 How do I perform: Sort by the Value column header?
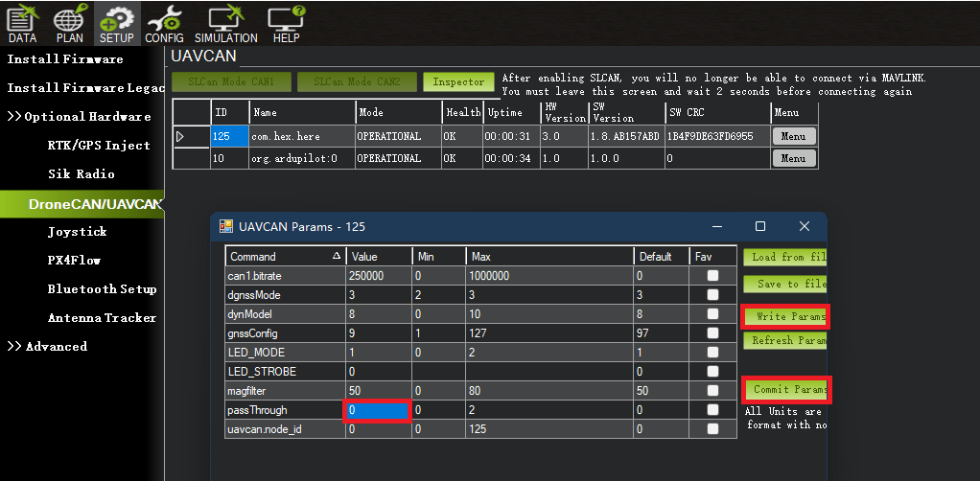378,257
